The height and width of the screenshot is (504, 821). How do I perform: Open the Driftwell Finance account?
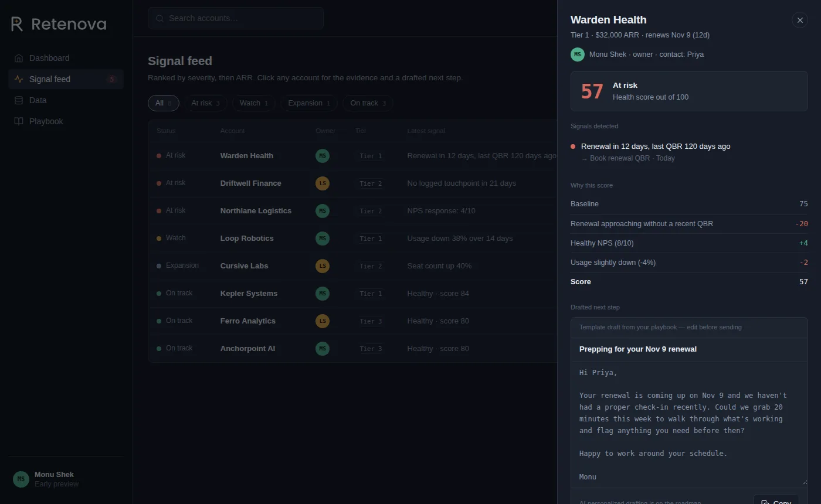[250, 183]
